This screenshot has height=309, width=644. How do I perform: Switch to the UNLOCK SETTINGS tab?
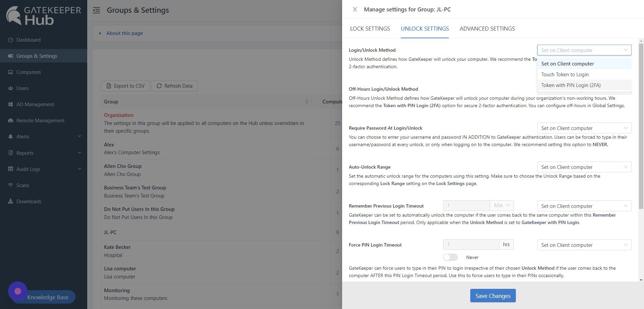coord(425,29)
